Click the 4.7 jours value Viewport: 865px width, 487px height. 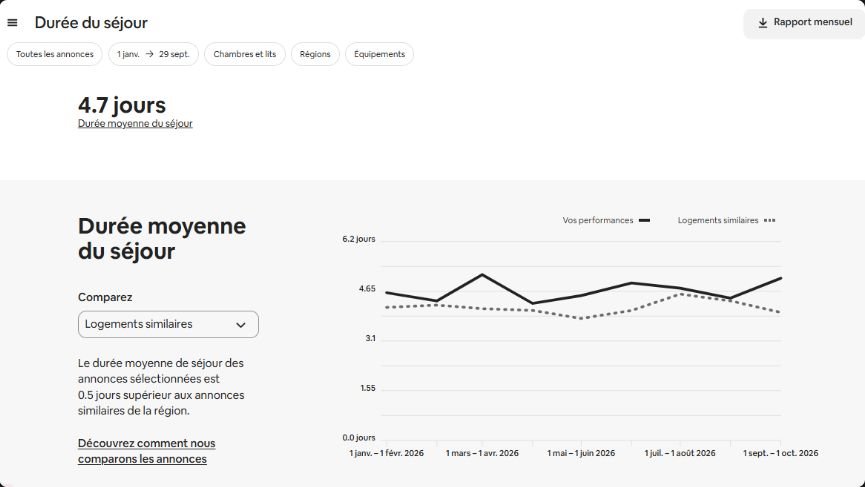(x=122, y=105)
